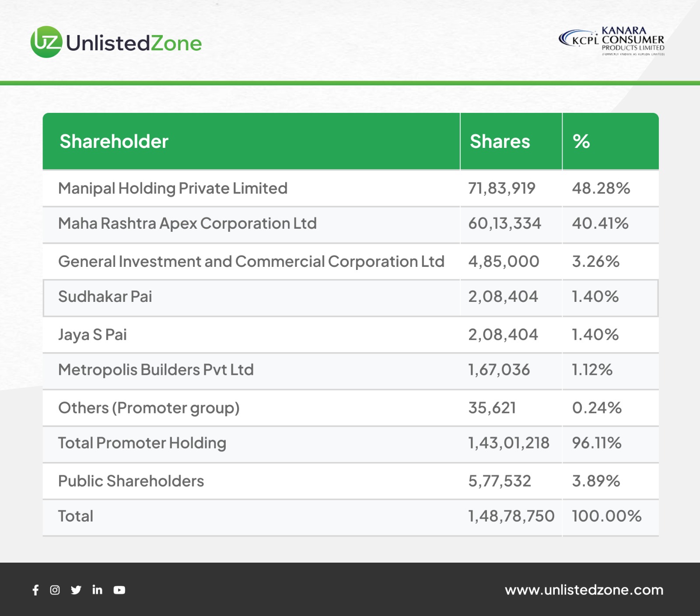The height and width of the screenshot is (616, 700).
Task: Click the highlighted Sudhakar Pai row
Action: [105, 297]
